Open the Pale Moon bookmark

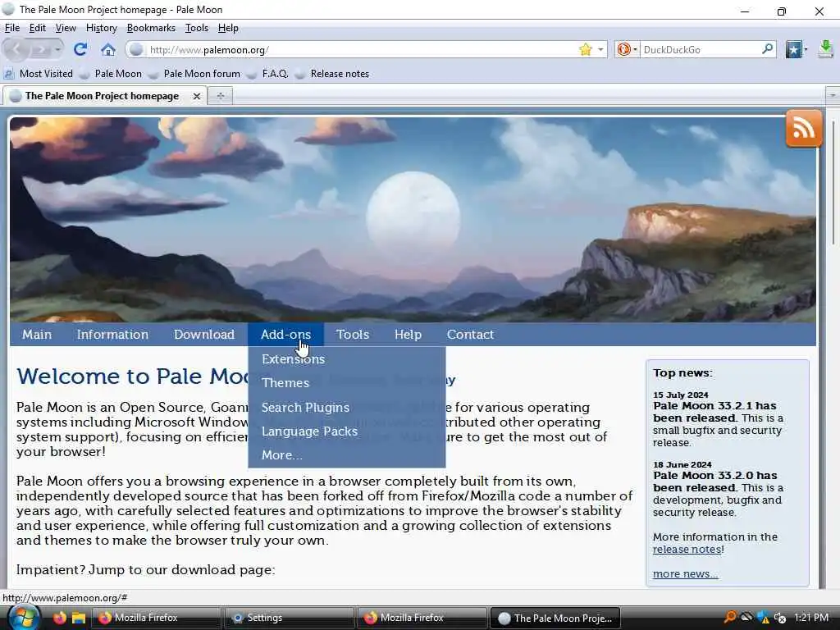[x=111, y=73]
